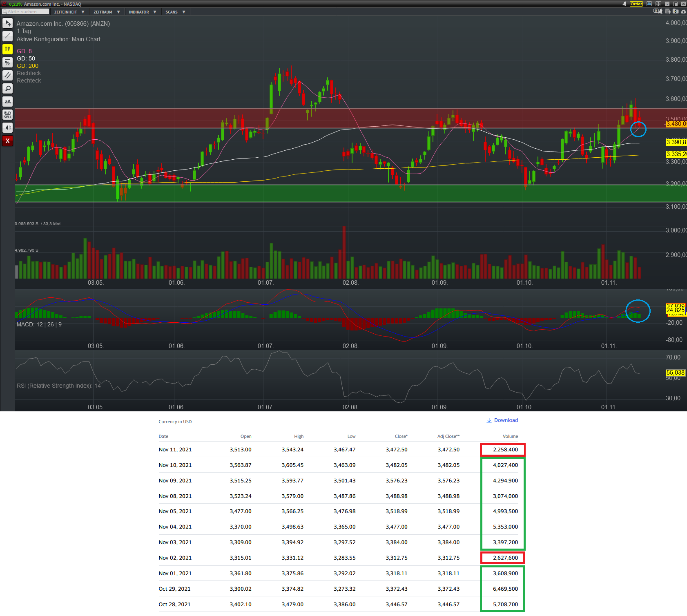The width and height of the screenshot is (687, 616).
Task: Open the BUY SELL order tool
Action: click(8, 114)
